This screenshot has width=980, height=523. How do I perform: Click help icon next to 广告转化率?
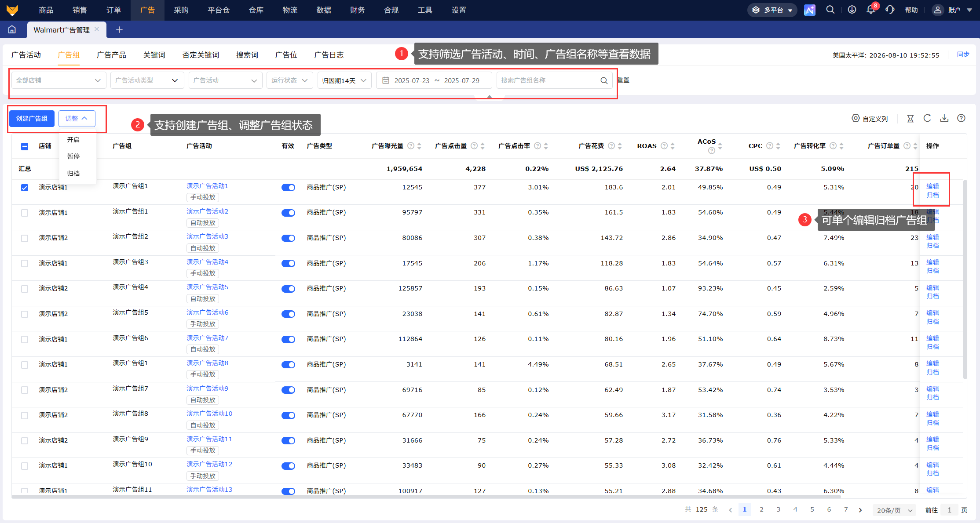(833, 146)
